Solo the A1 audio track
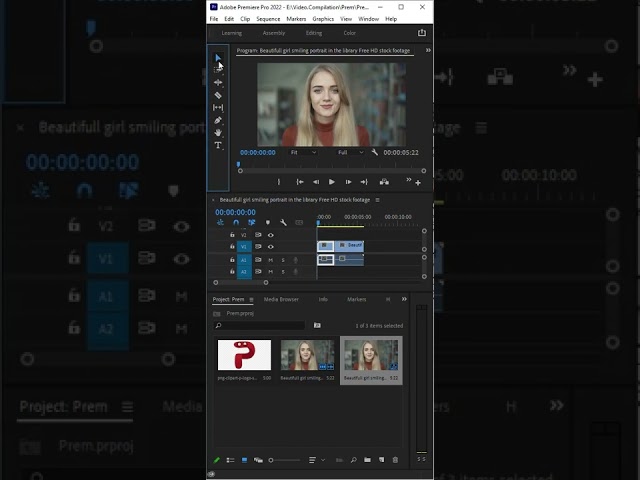The width and height of the screenshot is (640, 480). tap(283, 260)
